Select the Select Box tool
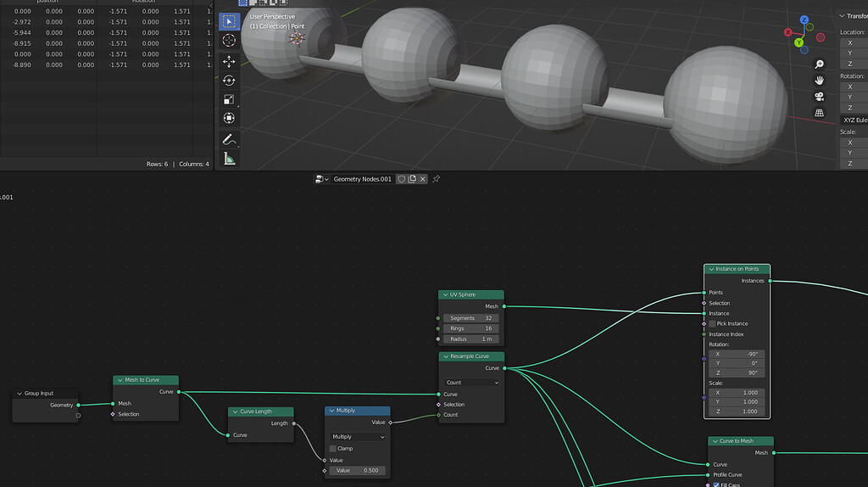868x487 pixels. [x=229, y=21]
